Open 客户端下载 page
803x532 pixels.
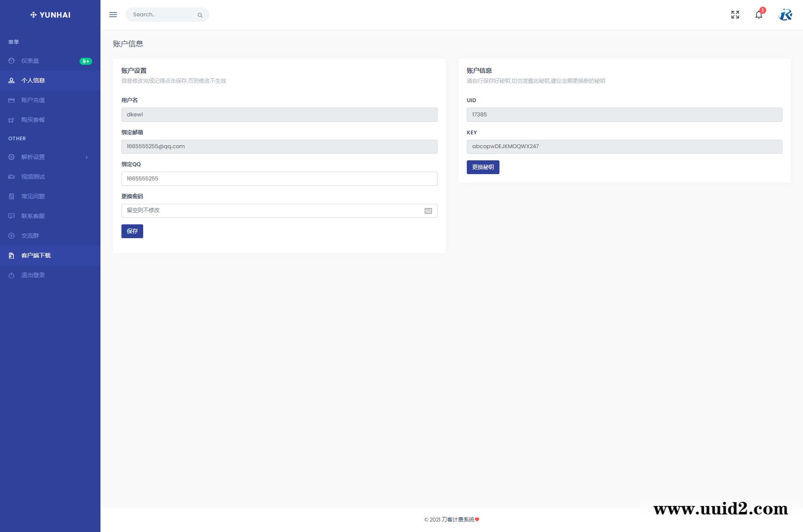point(36,255)
